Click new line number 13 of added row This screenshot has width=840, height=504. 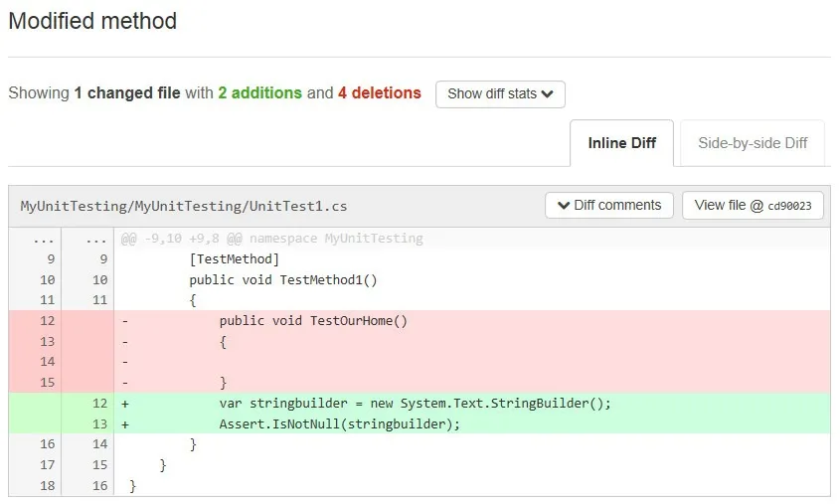(x=98, y=424)
